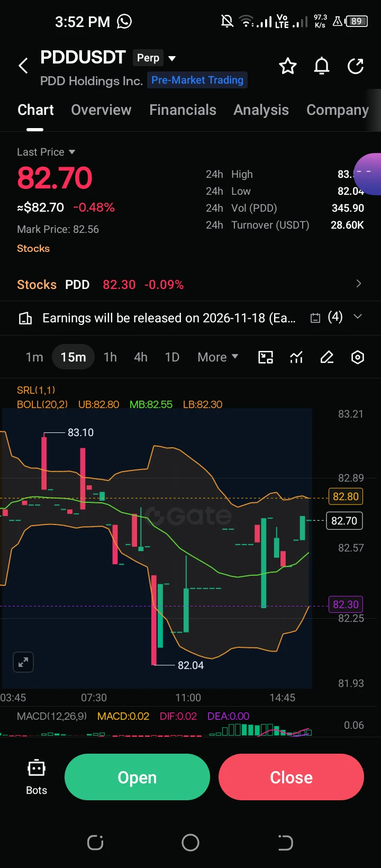
Task: Switch to the Chart tab
Action: coord(35,110)
